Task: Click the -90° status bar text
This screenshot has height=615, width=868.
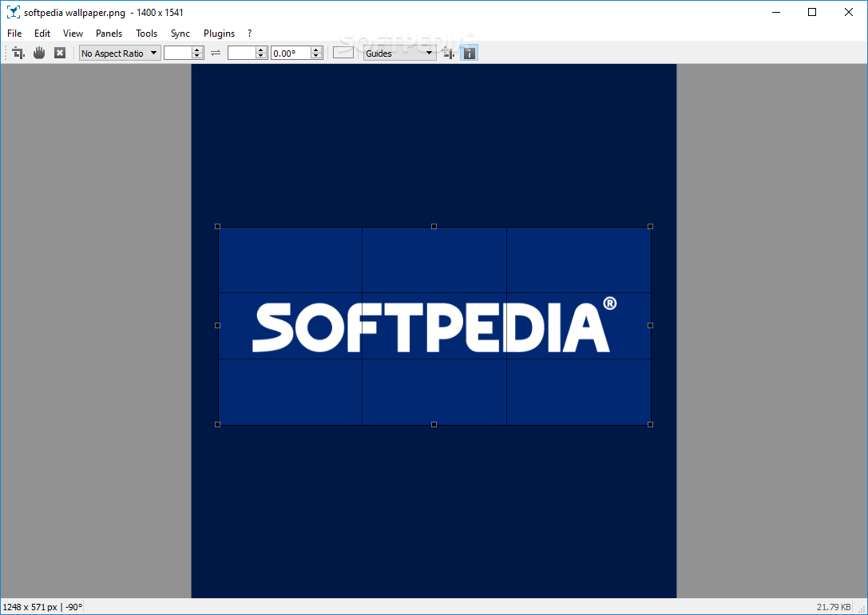Action: point(73,607)
